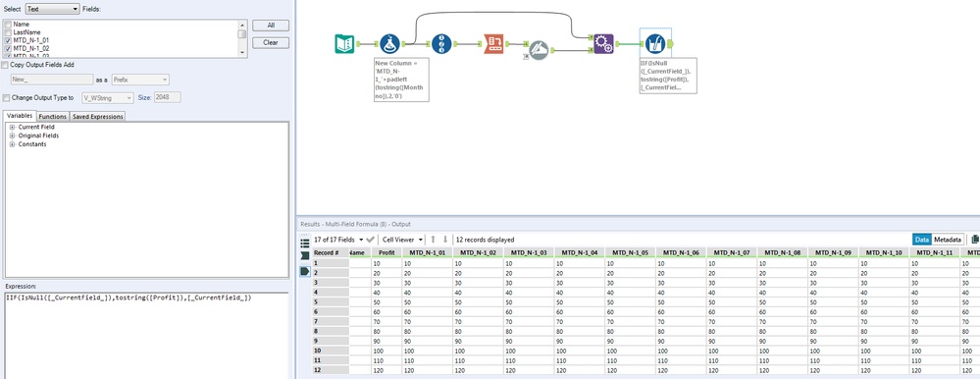980x379 pixels.
Task: Click the Profit column header
Action: click(x=387, y=252)
